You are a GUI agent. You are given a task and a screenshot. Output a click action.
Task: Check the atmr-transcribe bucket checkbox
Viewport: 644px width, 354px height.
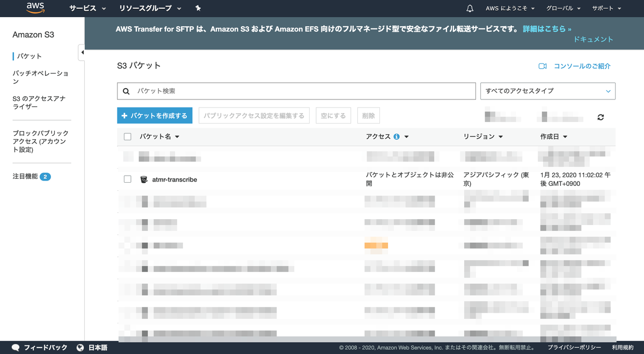click(127, 179)
